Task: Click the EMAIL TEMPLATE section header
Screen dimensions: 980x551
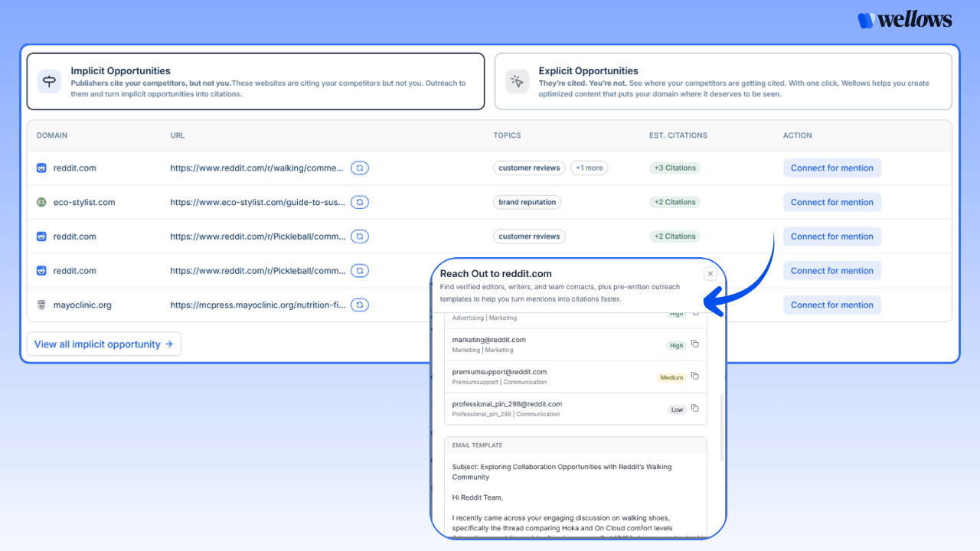Action: [x=576, y=445]
